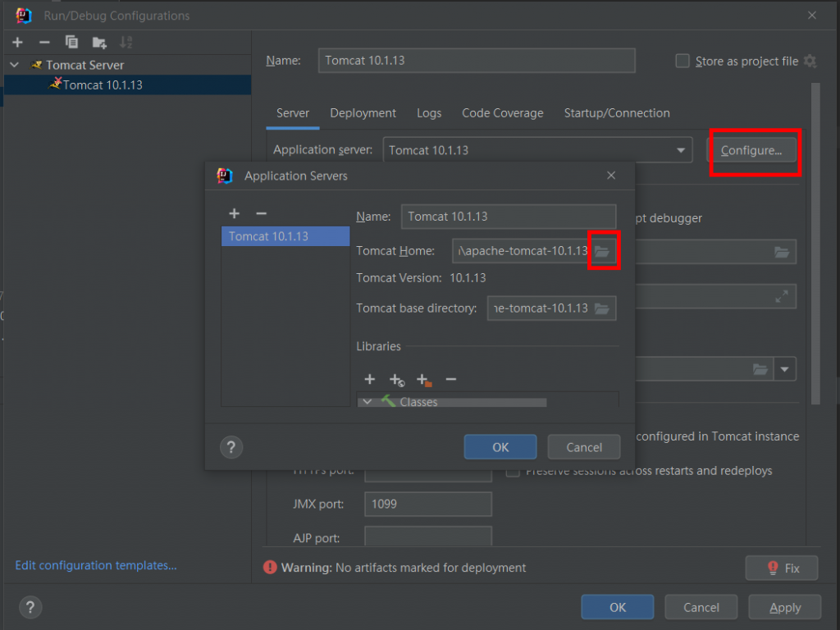Image resolution: width=840 pixels, height=630 pixels.
Task: Browse folder icon in JRE field
Action: (760, 369)
